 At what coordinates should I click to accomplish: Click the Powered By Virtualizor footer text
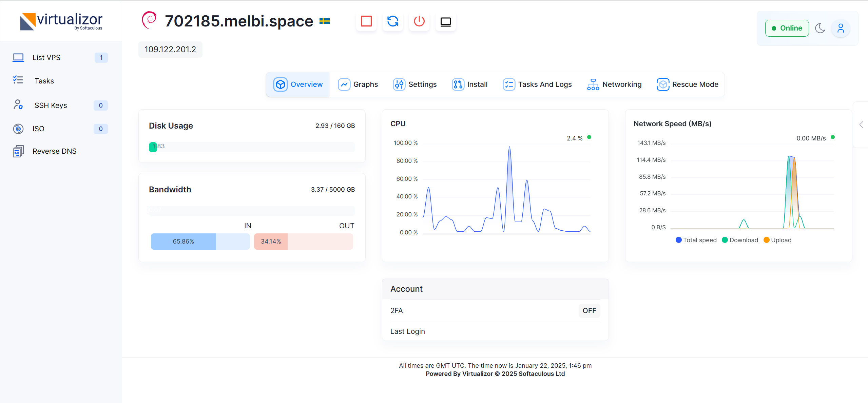tap(495, 374)
